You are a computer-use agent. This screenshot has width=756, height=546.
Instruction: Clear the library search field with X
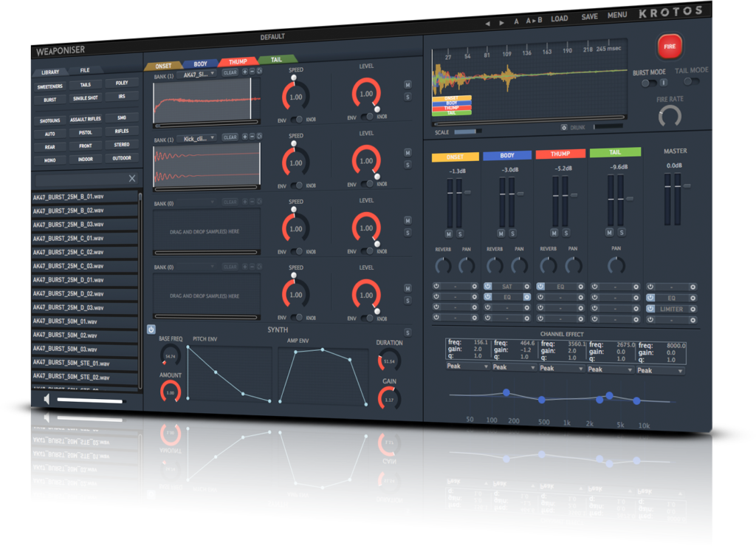[x=132, y=179]
